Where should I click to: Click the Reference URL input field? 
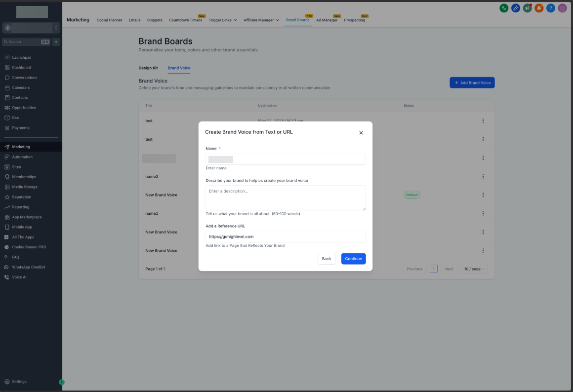point(286,237)
